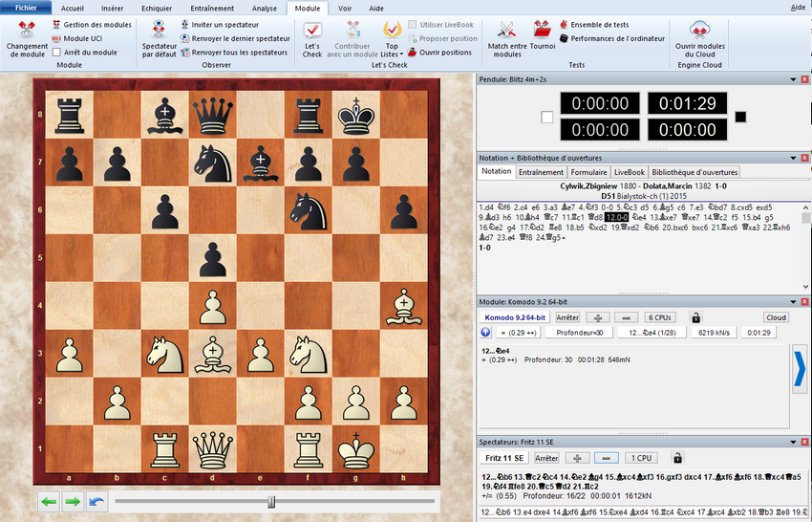Click the lock icon in Komodo module panel
This screenshot has height=522, width=812.
click(x=695, y=317)
